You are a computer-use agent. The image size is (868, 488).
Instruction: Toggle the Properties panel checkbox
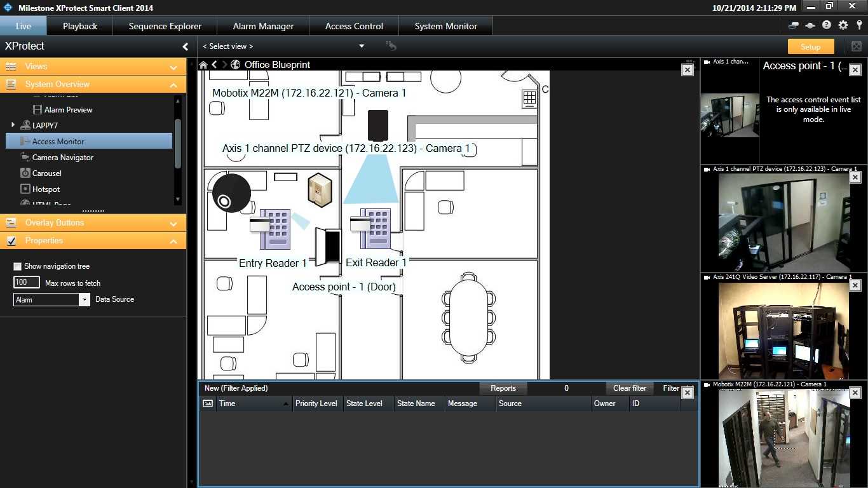click(11, 241)
